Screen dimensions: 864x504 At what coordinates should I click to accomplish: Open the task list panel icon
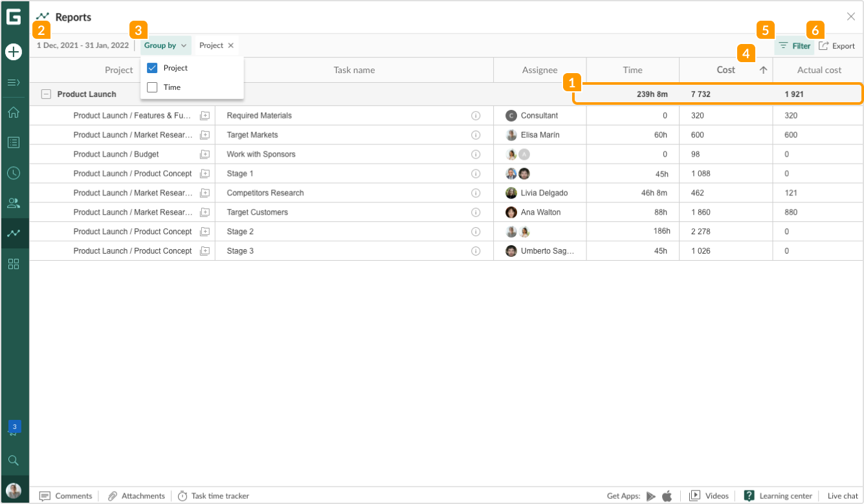[14, 142]
